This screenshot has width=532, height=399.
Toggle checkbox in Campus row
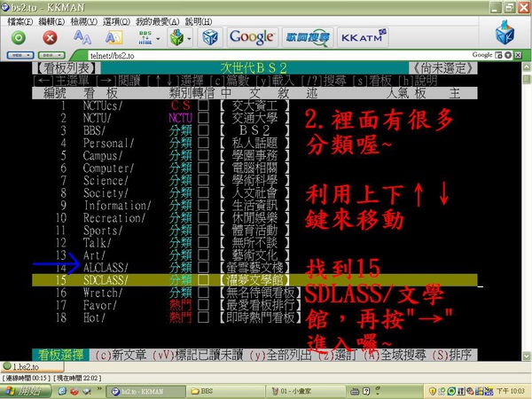point(203,155)
